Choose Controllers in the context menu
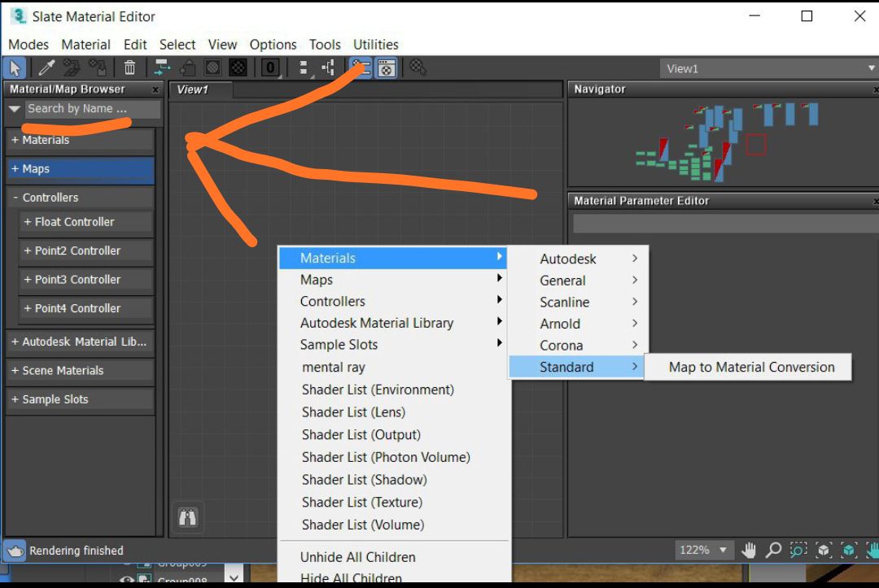Viewport: 879px width, 588px height. coord(394,301)
